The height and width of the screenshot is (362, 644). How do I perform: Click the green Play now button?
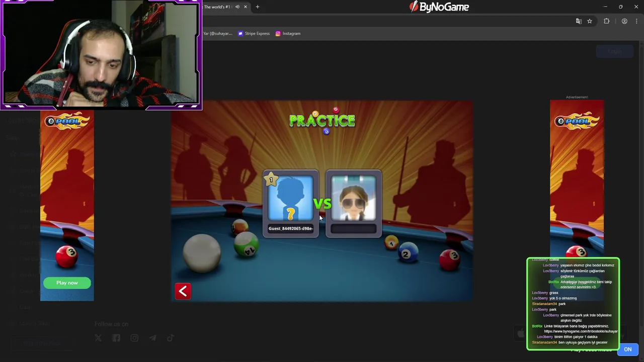(x=67, y=283)
